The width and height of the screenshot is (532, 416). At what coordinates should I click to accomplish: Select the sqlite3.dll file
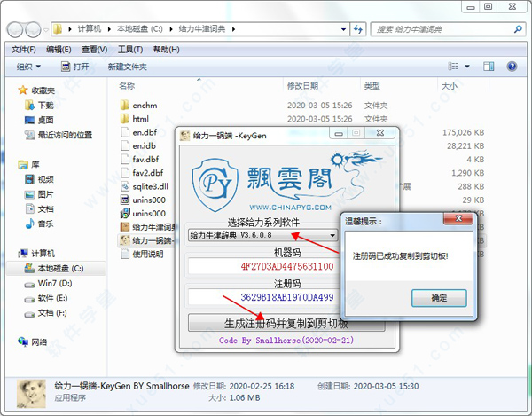pyautogui.click(x=145, y=186)
